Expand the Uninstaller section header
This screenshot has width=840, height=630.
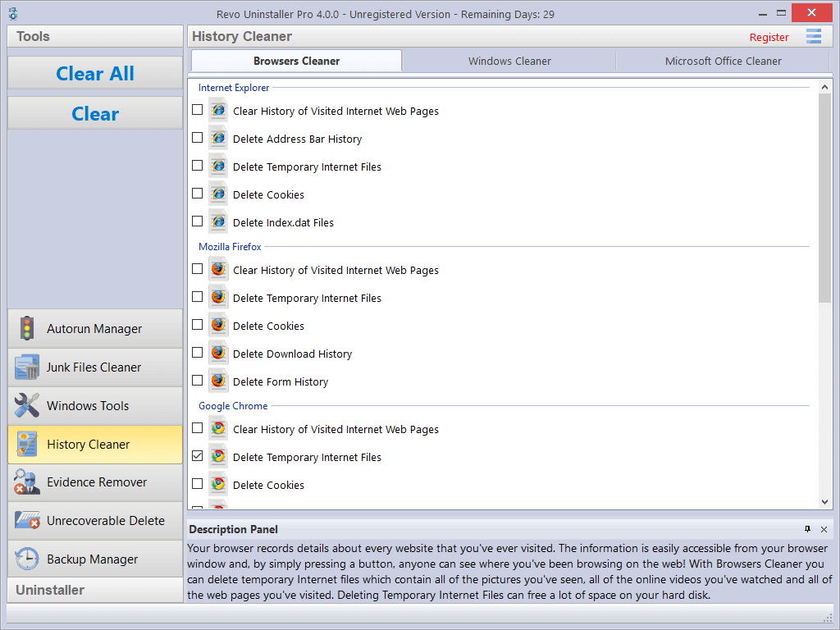point(95,590)
